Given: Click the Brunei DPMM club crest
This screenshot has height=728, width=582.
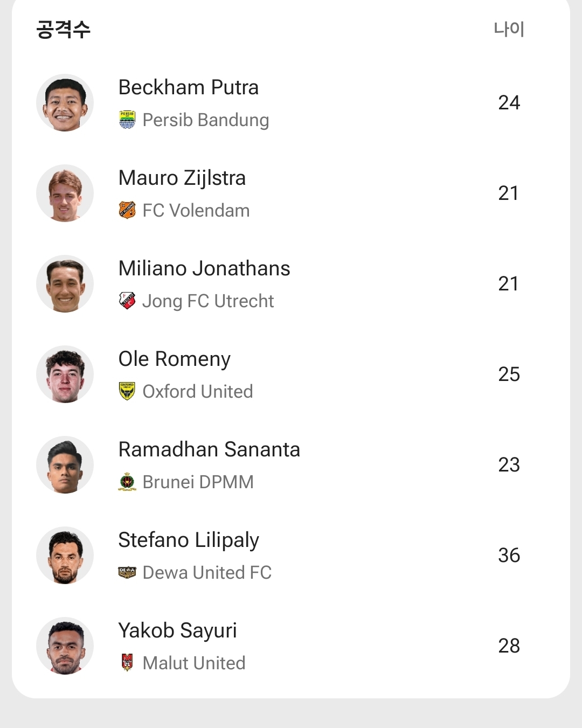Looking at the screenshot, I should coord(127,482).
